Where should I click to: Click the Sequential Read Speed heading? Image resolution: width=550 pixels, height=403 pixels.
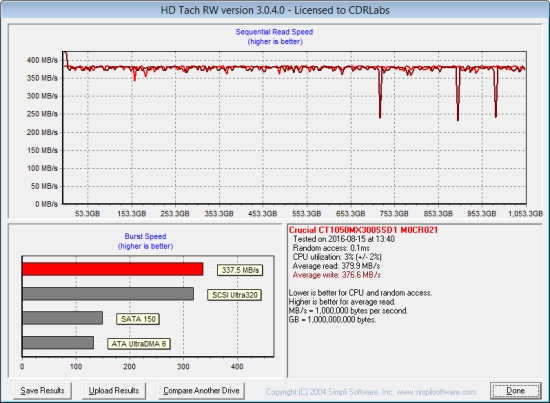point(274,32)
